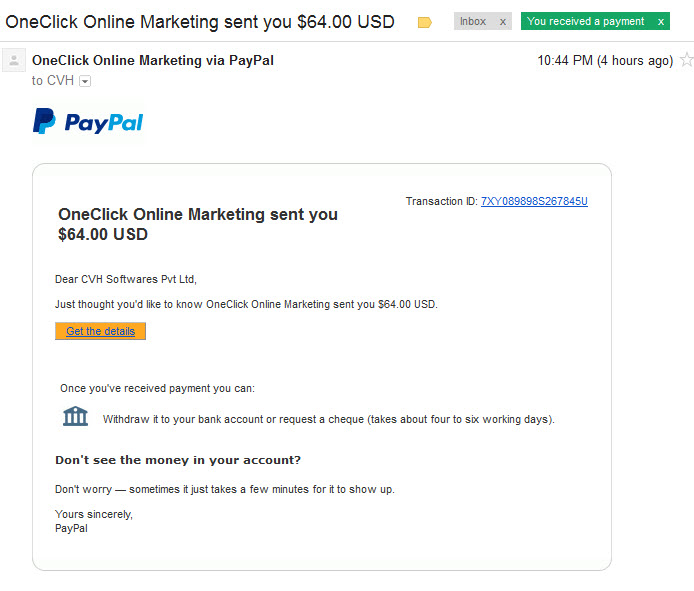Click the PayPal logo image
Screen dimensions: 694x591
pos(88,121)
